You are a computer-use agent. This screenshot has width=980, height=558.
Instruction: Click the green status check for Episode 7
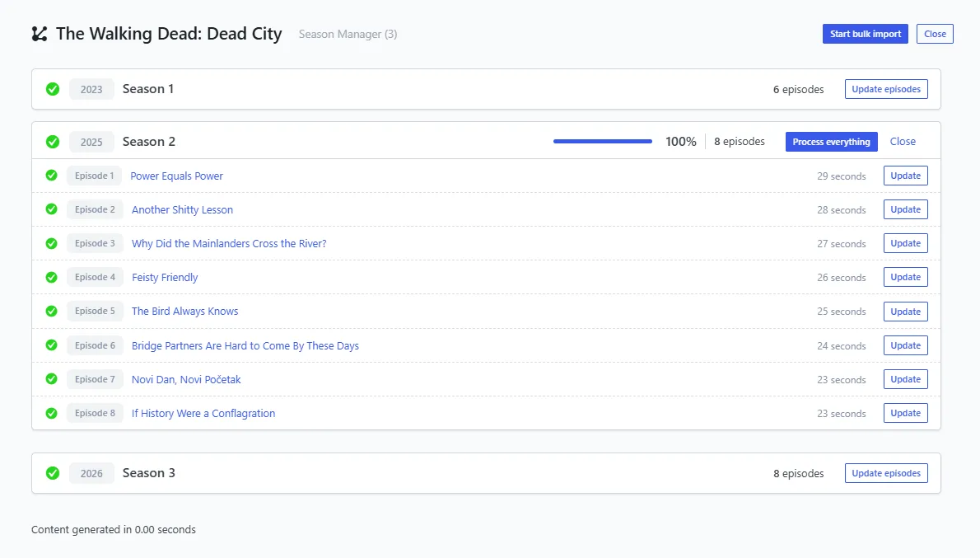(51, 379)
